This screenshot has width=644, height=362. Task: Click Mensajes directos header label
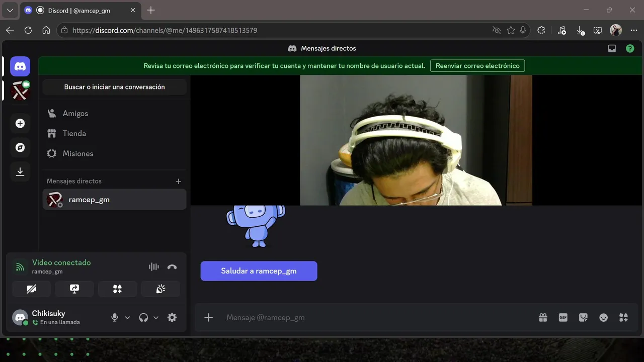(329, 49)
